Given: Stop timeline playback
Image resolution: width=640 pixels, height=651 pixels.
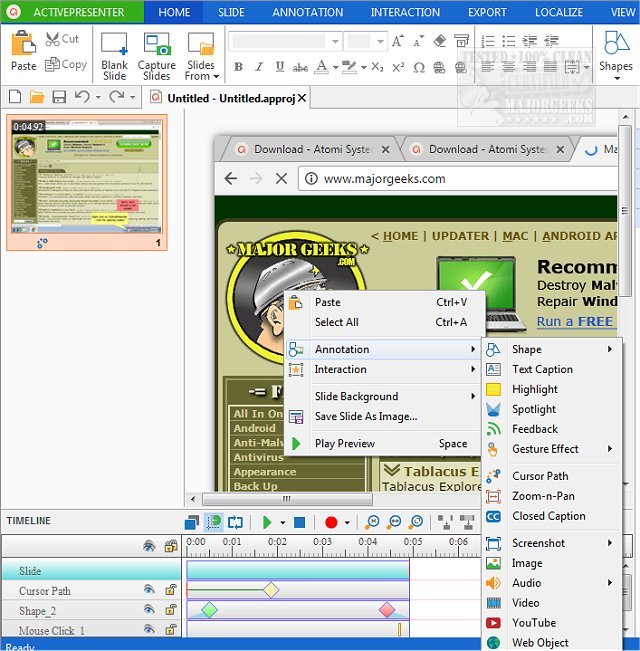Looking at the screenshot, I should click(299, 522).
